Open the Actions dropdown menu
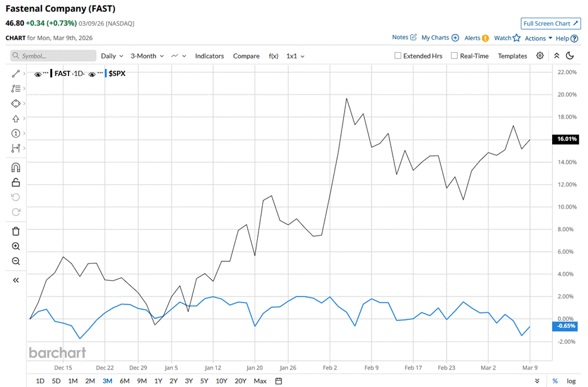This screenshot has width=588, height=387. [x=538, y=38]
